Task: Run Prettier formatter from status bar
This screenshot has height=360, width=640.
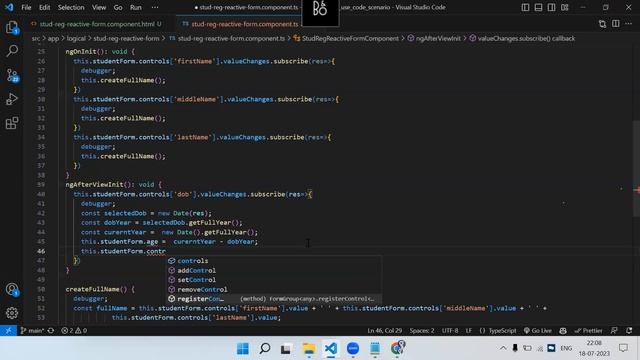Action: (x=588, y=331)
